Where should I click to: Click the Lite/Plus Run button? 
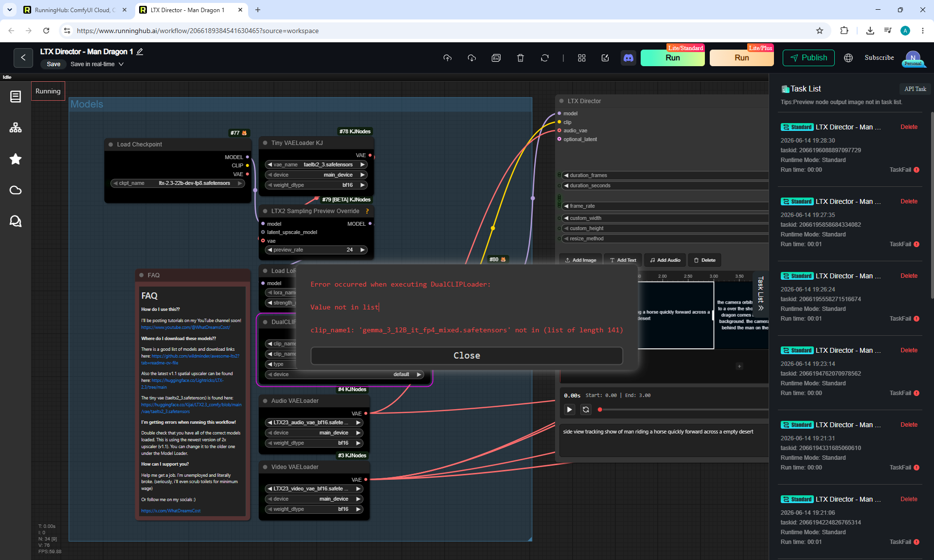tap(741, 58)
